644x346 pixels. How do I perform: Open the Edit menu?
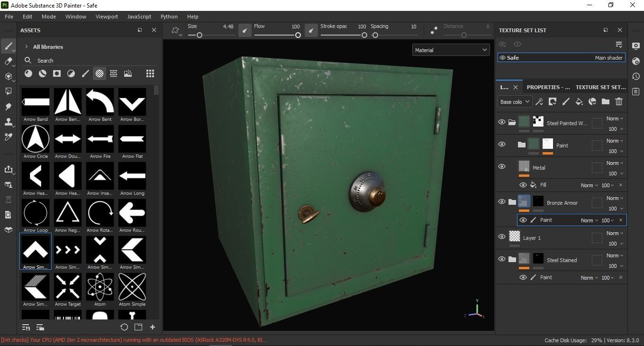(27, 16)
